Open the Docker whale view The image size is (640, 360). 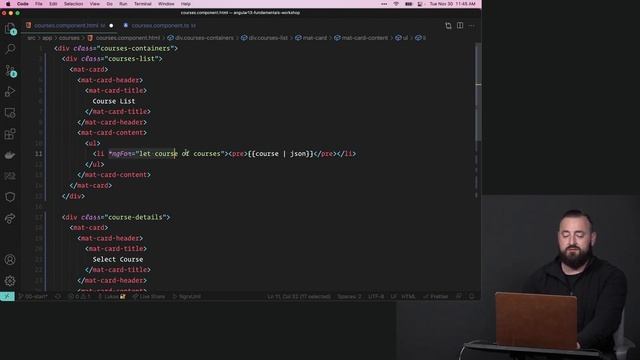pyautogui.click(x=10, y=155)
